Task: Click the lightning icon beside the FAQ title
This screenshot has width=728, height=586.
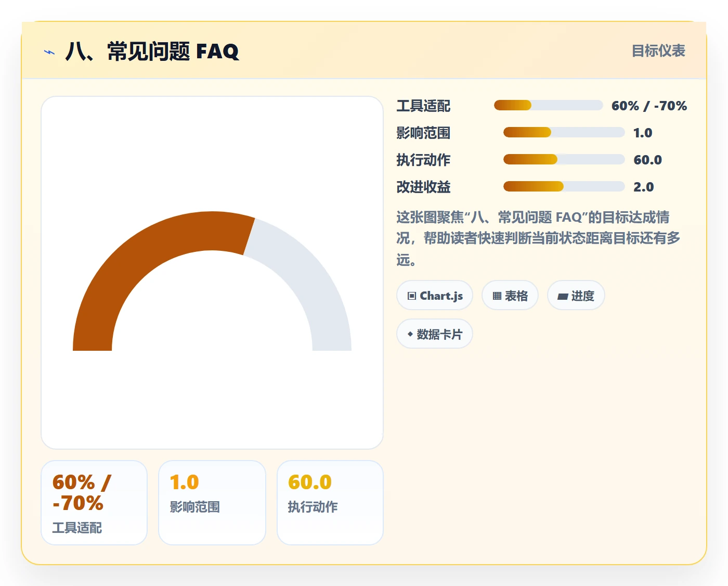Action: pos(49,52)
